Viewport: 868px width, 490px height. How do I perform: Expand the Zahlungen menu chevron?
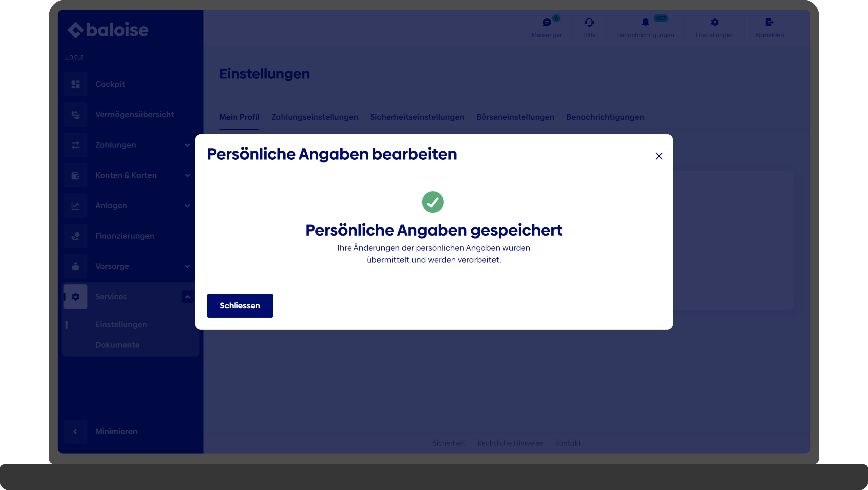pyautogui.click(x=187, y=145)
